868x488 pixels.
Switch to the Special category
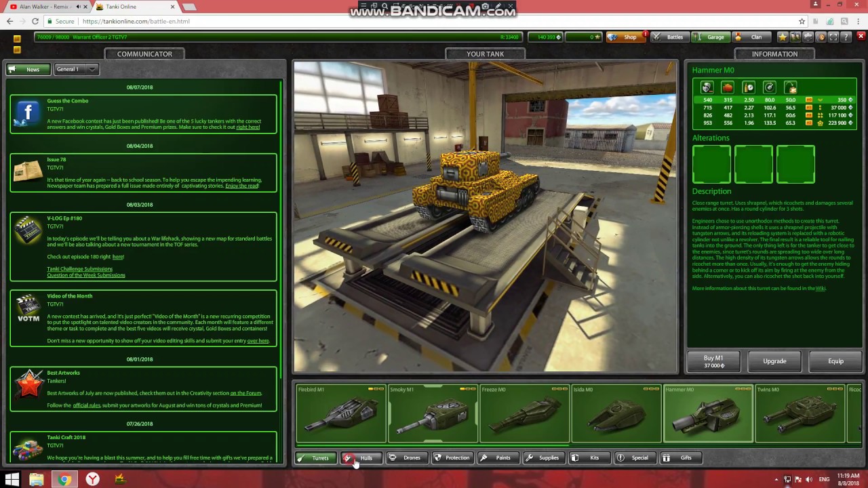(x=635, y=458)
